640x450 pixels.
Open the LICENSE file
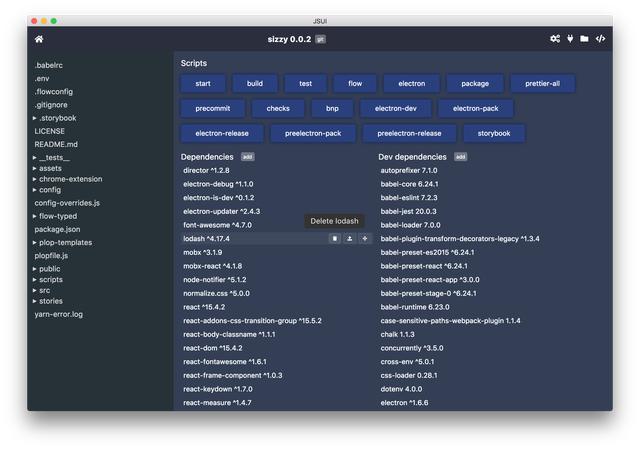click(x=49, y=131)
